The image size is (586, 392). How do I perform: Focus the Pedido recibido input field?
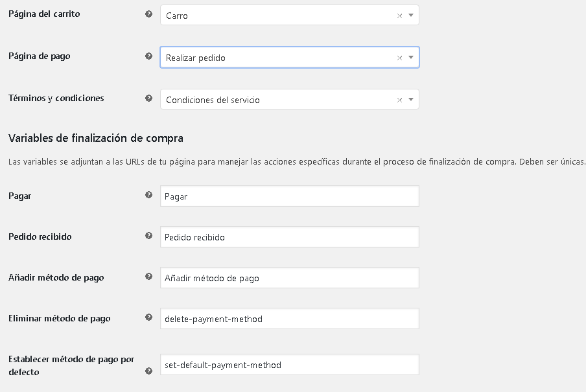[290, 237]
